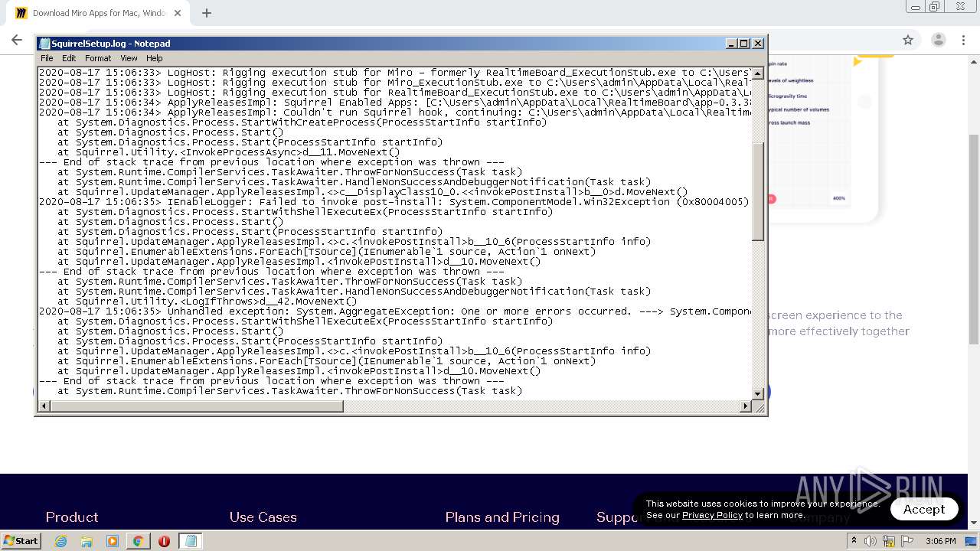Click Squirrel.Utility.<LogIfThrows> stack trace line
This screenshot has width=980, height=551.
click(x=207, y=302)
